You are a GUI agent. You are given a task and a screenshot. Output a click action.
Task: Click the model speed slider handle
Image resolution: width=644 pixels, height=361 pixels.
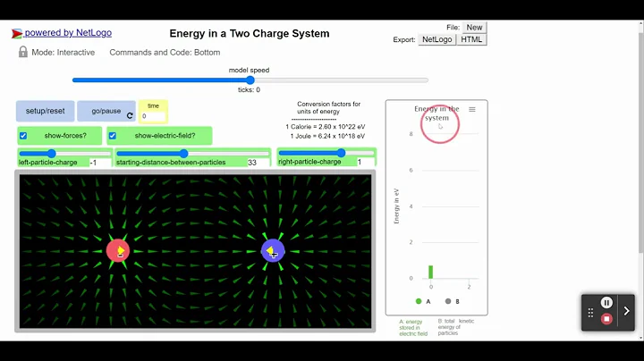(250, 80)
